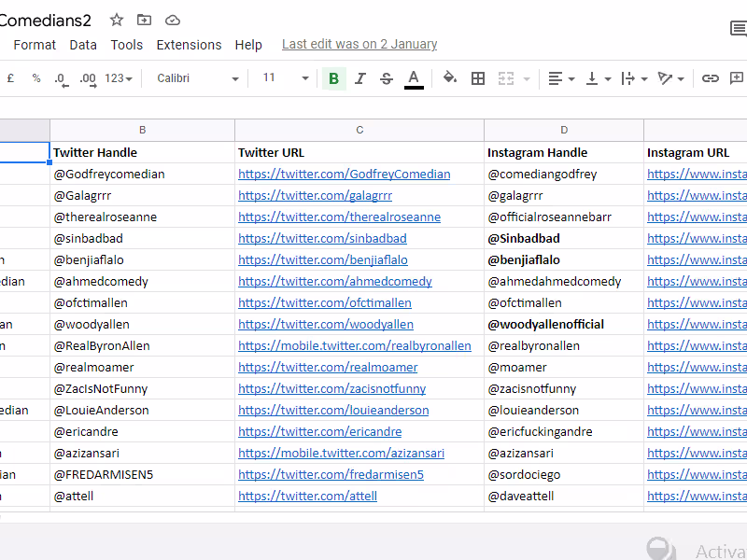The image size is (747, 560).
Task: Open the borders tool
Action: tap(478, 78)
